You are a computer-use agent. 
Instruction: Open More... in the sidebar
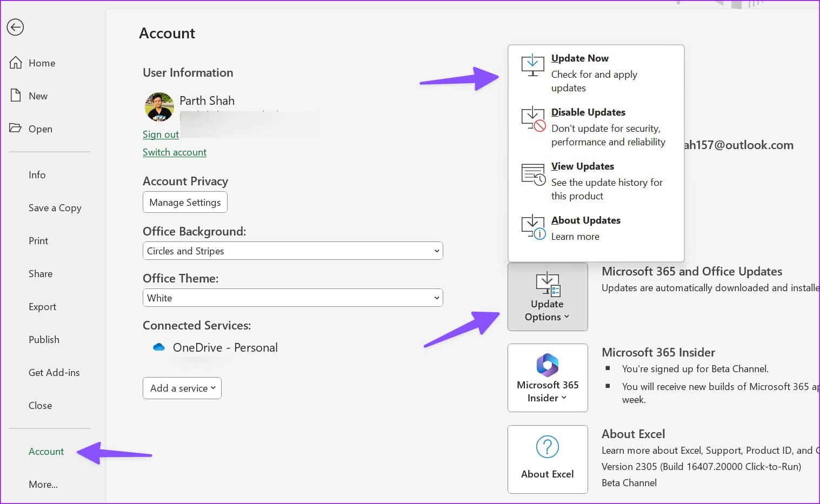[x=43, y=484]
